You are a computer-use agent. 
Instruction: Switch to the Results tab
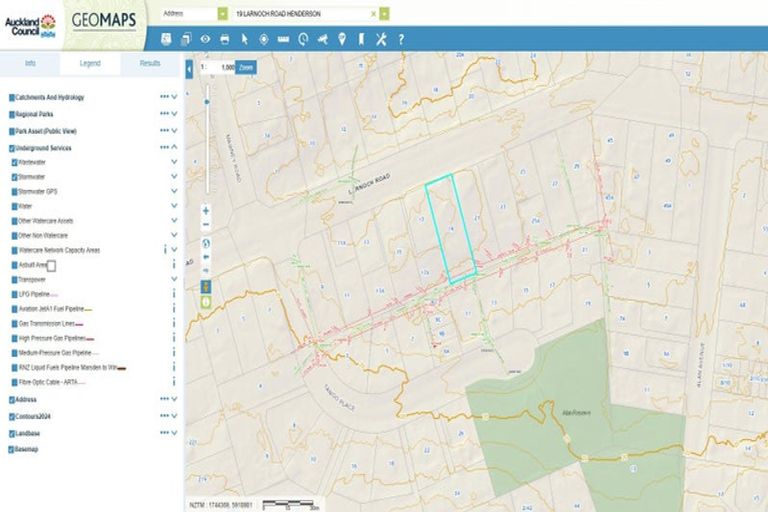[x=150, y=63]
